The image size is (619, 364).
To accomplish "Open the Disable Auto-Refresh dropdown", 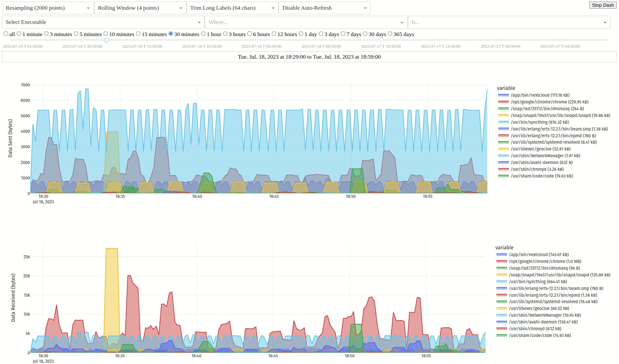I will [x=324, y=8].
